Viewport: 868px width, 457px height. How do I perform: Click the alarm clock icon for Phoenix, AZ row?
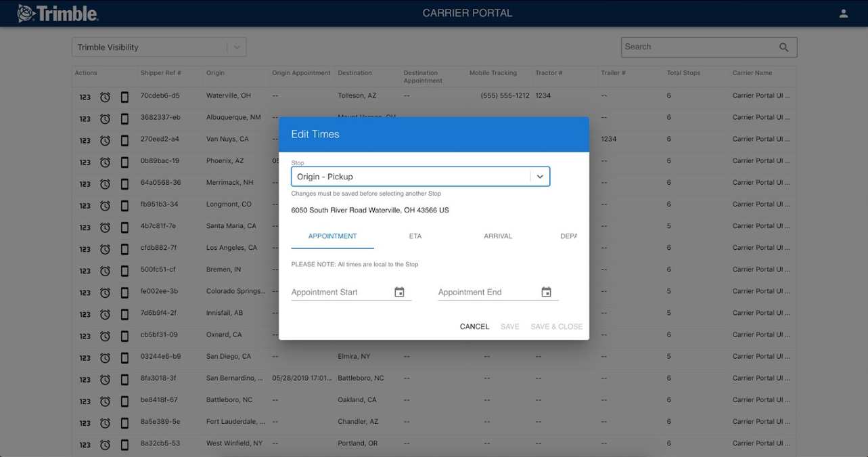(x=105, y=162)
